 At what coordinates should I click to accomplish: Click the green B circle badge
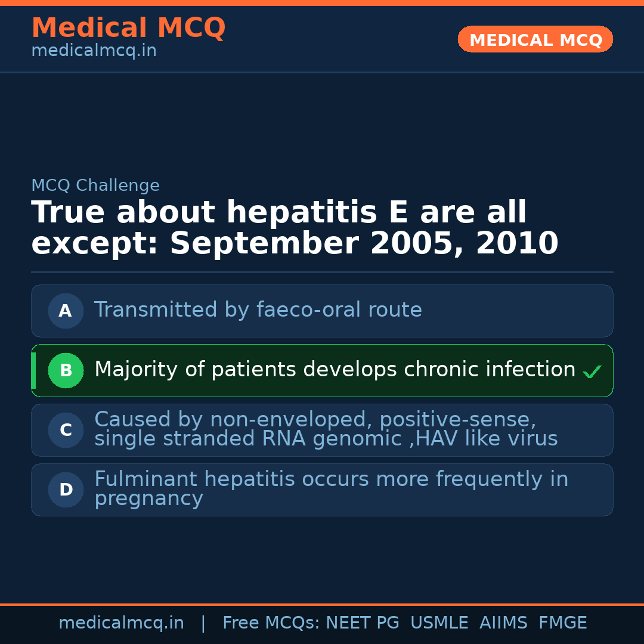click(66, 370)
